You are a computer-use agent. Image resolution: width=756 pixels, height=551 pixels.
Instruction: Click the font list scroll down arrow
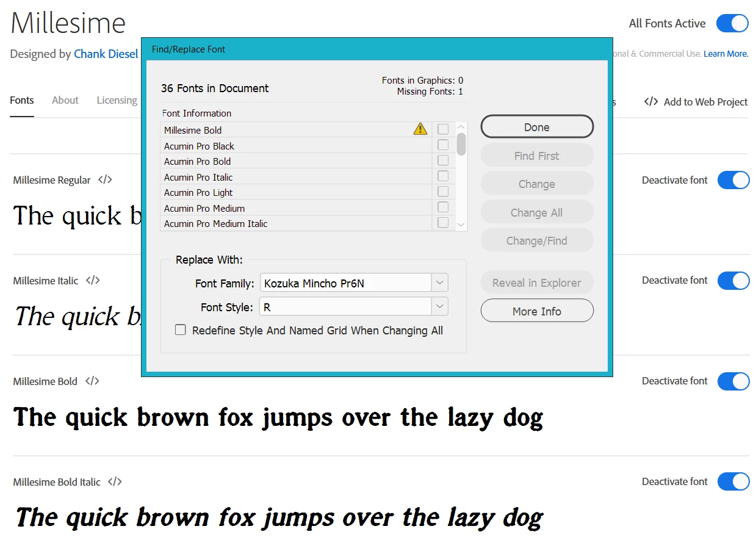coord(461,225)
